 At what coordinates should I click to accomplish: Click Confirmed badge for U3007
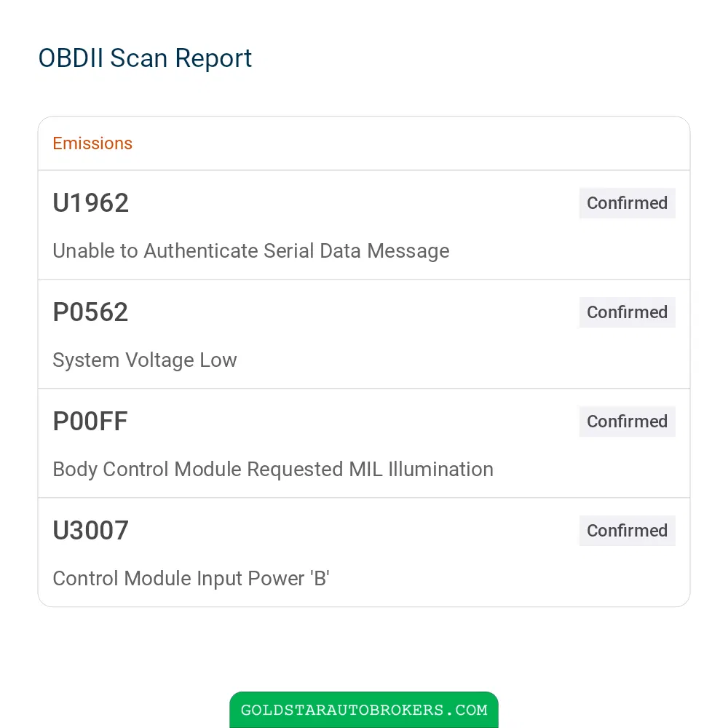[x=628, y=530]
